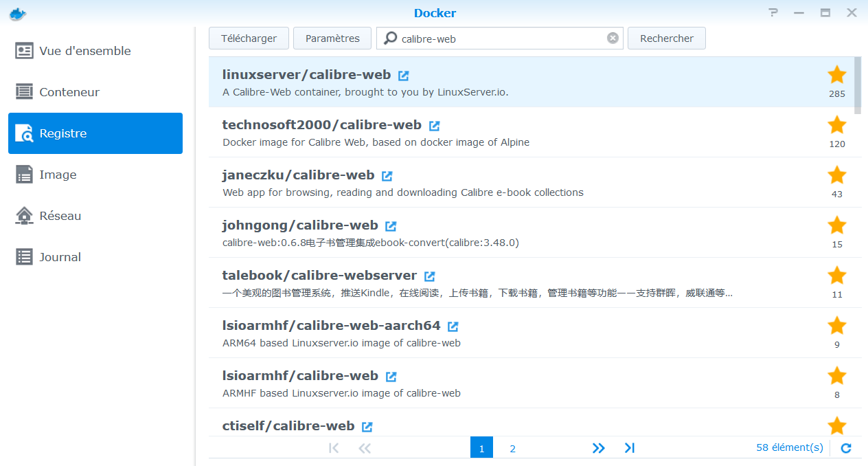Image resolution: width=868 pixels, height=466 pixels.
Task: Jump to the last results page
Action: point(629,448)
